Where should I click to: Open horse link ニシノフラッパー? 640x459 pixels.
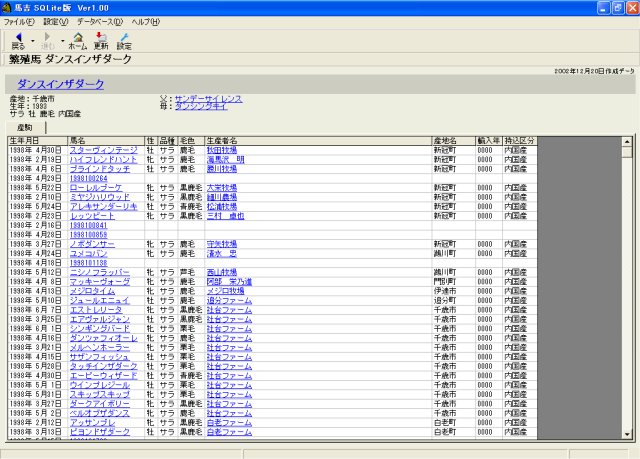(x=100, y=272)
